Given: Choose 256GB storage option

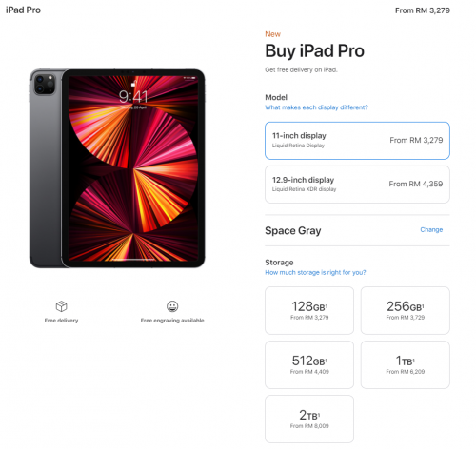Looking at the screenshot, I should pyautogui.click(x=406, y=310).
